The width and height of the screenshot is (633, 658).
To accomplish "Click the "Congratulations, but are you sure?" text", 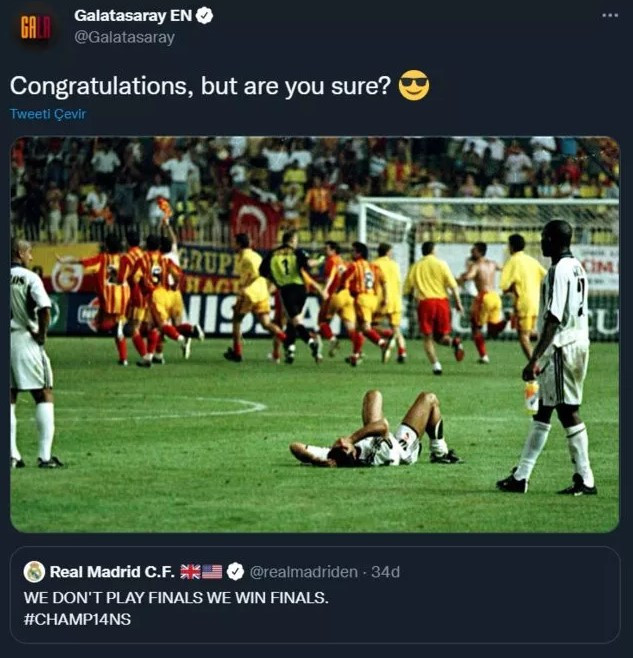I will click(x=200, y=86).
